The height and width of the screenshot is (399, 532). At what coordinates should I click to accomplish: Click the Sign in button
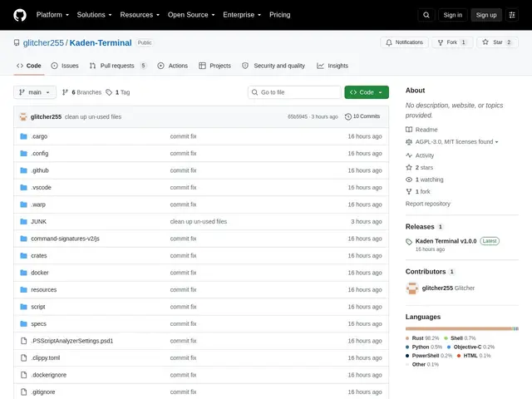tap(452, 15)
